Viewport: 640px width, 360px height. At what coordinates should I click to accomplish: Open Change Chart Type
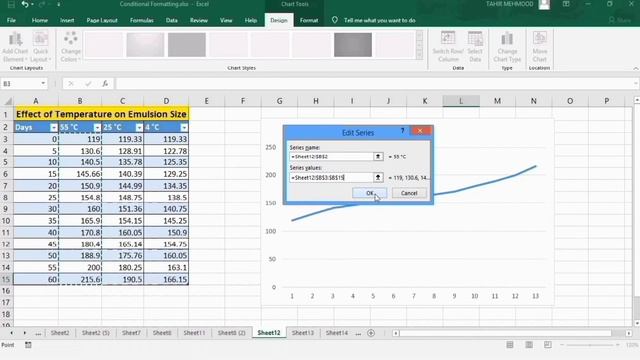[507, 47]
